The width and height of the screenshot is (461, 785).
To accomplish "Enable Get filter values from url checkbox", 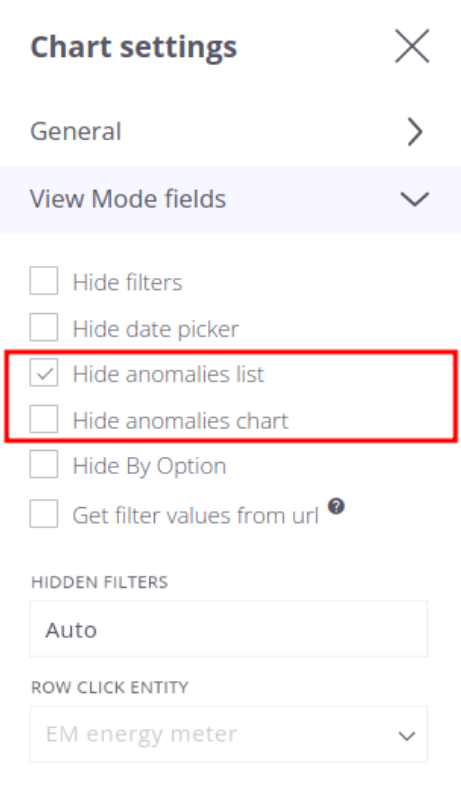I will (44, 513).
